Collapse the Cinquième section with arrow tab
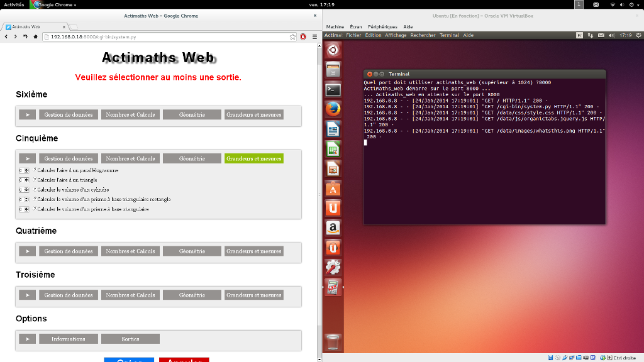644x362 pixels. pos(27,159)
